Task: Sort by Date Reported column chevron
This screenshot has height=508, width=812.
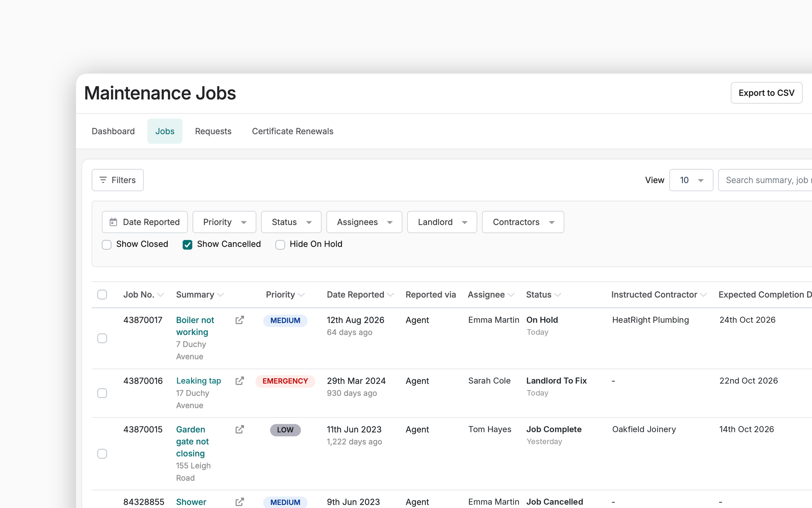Action: tap(390, 295)
